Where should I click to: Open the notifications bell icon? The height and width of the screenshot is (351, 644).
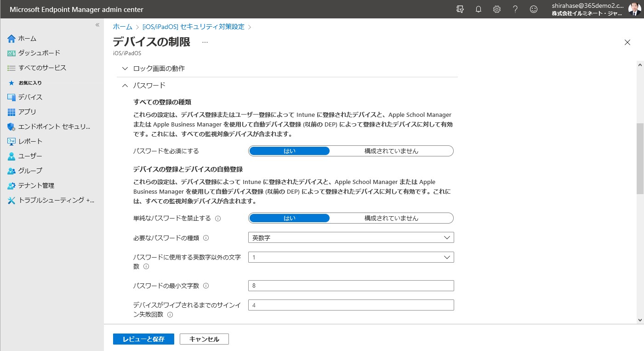click(x=479, y=9)
